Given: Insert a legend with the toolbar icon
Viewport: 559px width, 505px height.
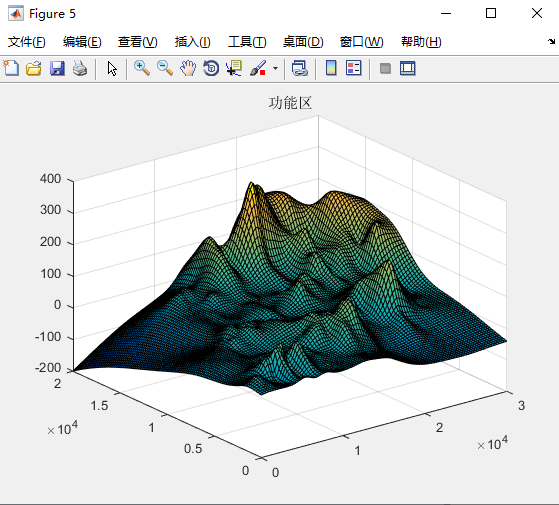Looking at the screenshot, I should click(354, 68).
